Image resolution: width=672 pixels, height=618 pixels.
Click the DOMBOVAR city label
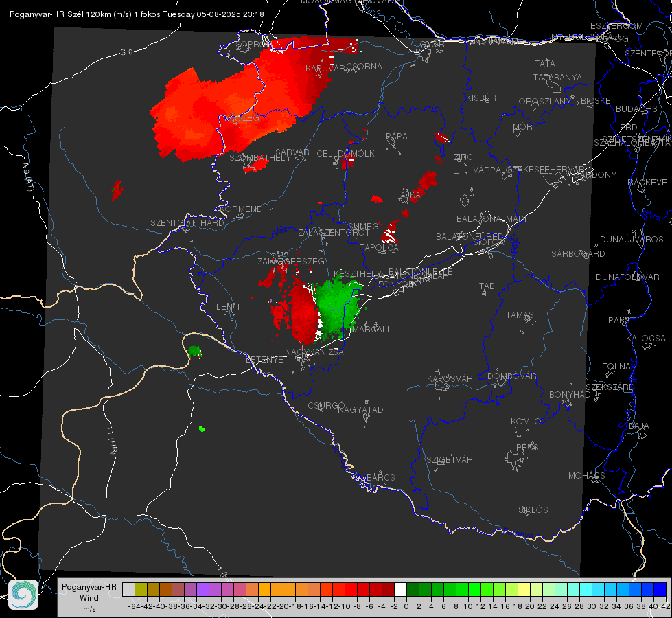[511, 376]
